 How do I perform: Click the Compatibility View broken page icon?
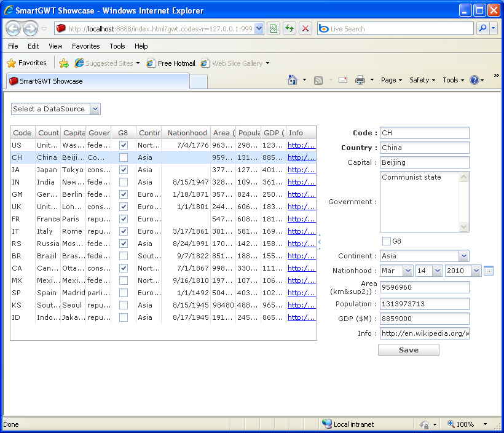[x=274, y=29]
